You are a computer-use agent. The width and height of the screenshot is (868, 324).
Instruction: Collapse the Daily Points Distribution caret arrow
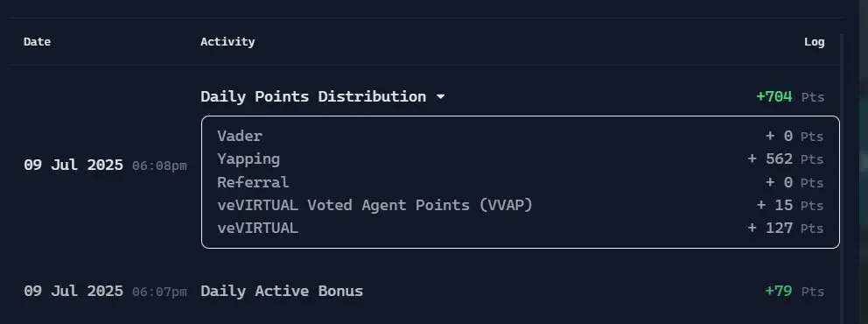tap(441, 97)
